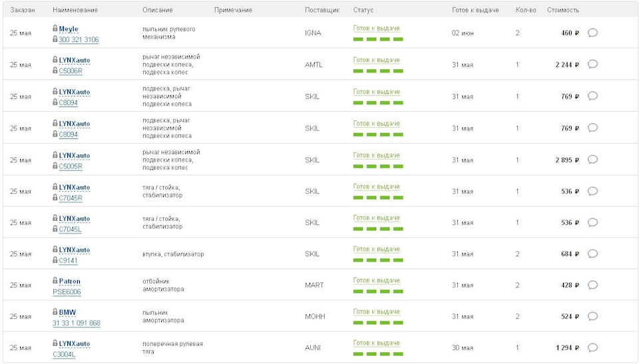Image resolution: width=639 pixels, height=364 pixels.
Task: Click lock icon beside Meyle brand name
Action: tap(55, 29)
